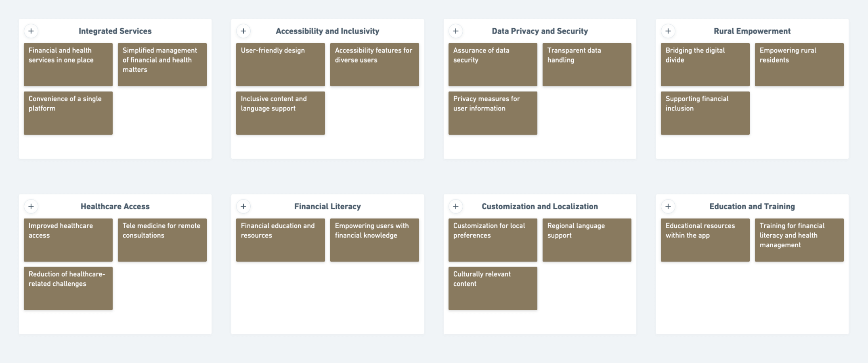Screen dimensions: 868x363
Task: Select 'Bridging the digital divide' card
Action: pos(705,65)
